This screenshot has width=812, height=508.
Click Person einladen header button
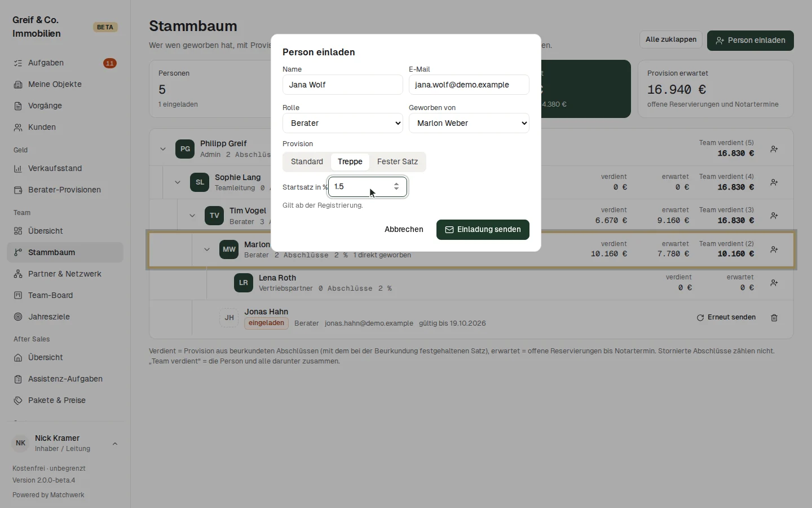tap(751, 41)
